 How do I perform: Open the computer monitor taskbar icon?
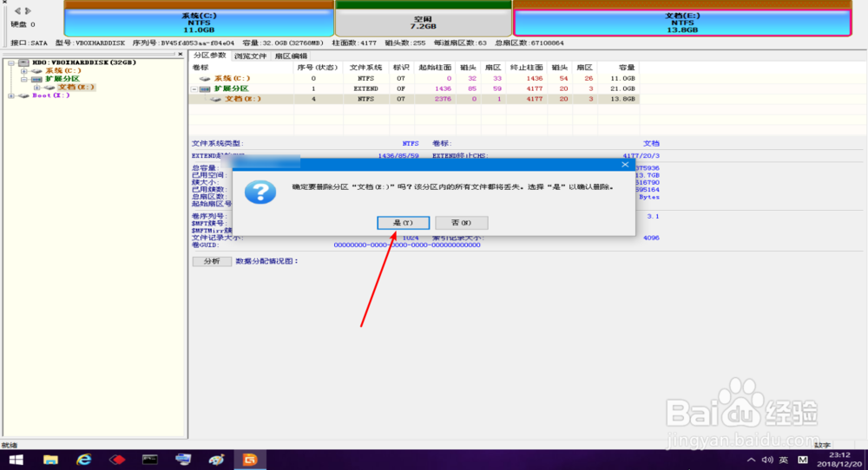pyautogui.click(x=183, y=460)
